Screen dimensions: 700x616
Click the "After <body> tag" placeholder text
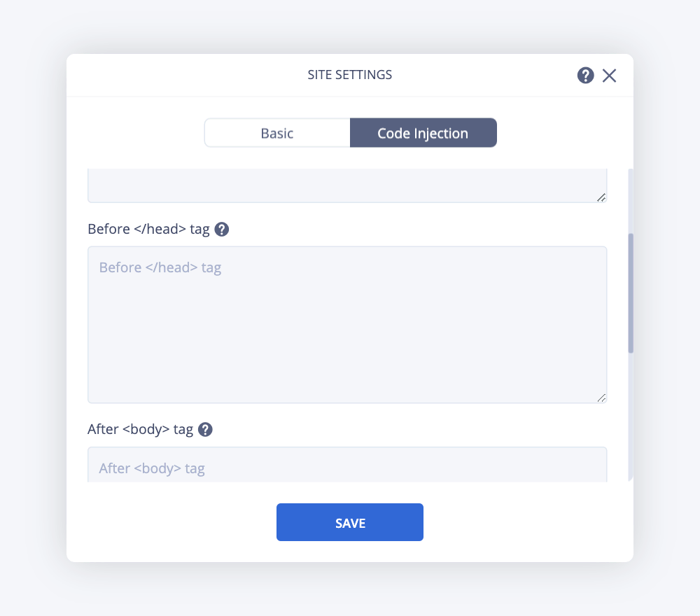(x=151, y=468)
